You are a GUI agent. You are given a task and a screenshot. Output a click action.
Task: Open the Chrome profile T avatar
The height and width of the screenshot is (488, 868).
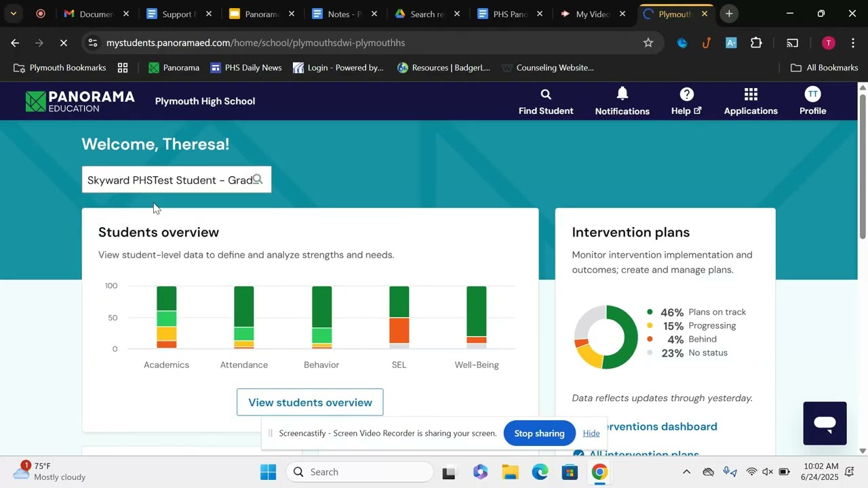click(828, 43)
